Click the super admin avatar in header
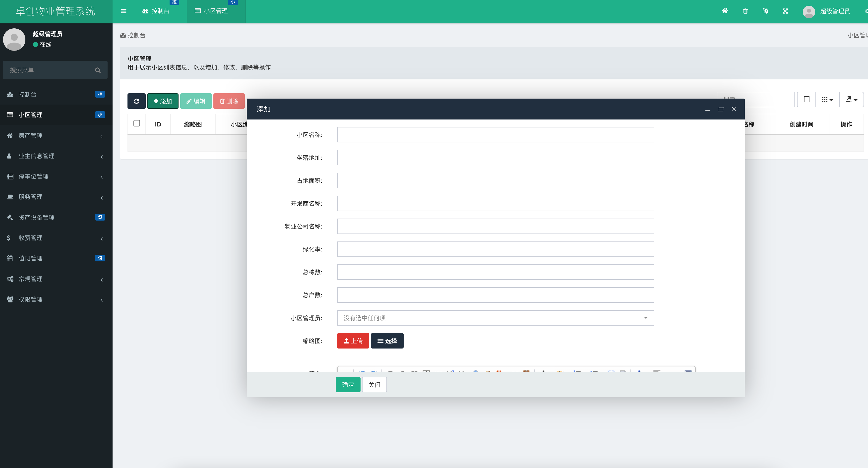This screenshot has width=868, height=468. pyautogui.click(x=809, y=11)
